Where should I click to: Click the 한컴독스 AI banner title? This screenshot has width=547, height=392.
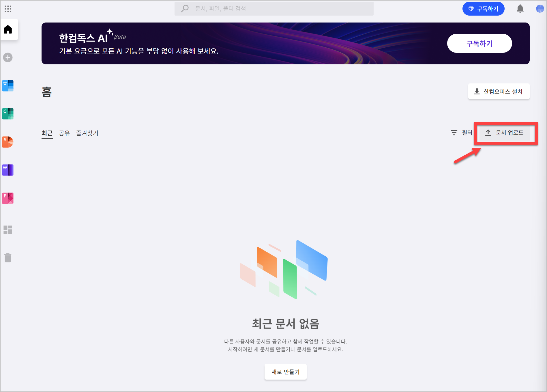(83, 38)
